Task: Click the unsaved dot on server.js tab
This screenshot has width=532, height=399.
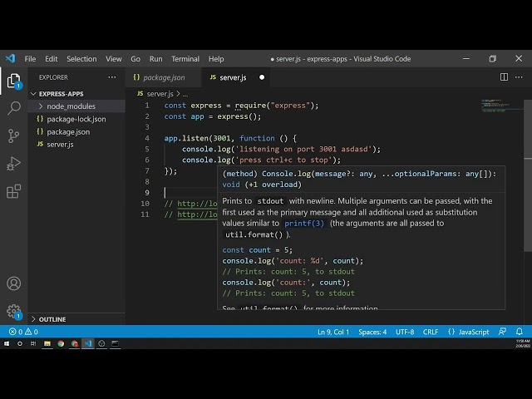Action: [262, 77]
